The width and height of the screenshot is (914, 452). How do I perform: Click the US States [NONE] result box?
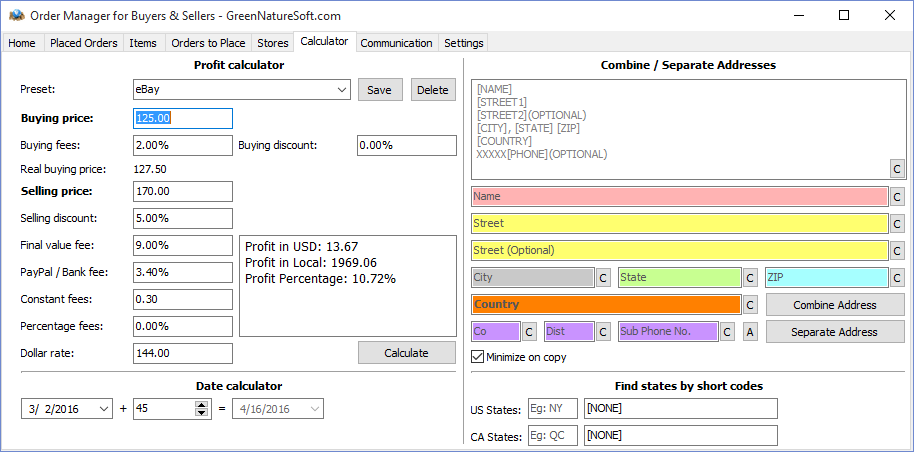tap(681, 409)
